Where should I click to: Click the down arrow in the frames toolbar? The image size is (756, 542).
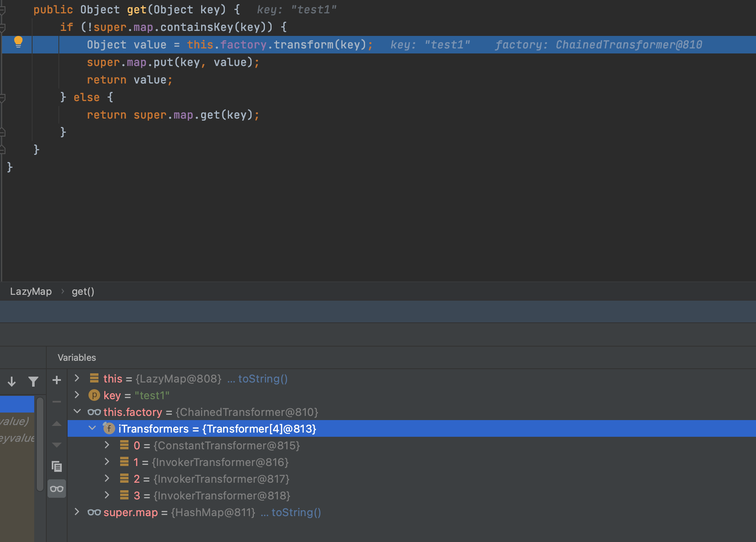point(12,381)
